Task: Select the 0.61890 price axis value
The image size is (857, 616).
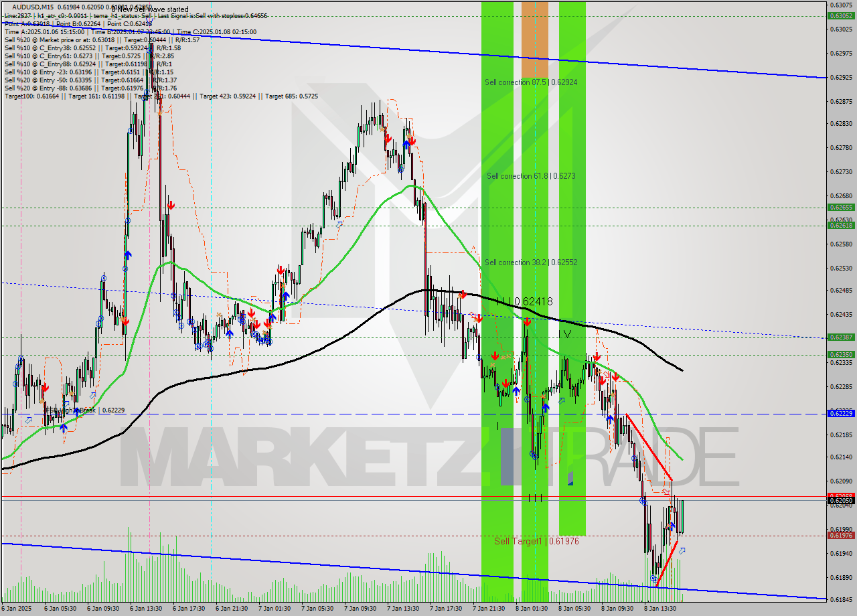Action: click(840, 578)
